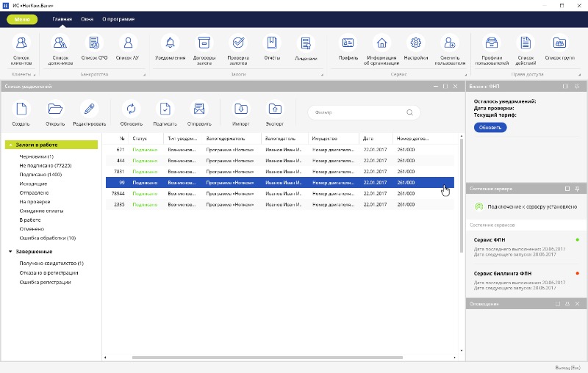The height and width of the screenshot is (373, 588).
Task: Open Договоры залога in the ribbon
Action: coord(204,43)
